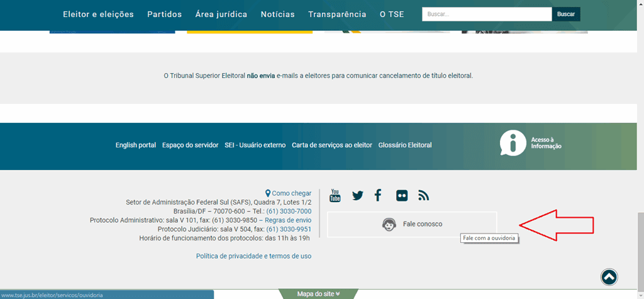This screenshot has height=299, width=644.
Task: Click the Buscar search button
Action: (566, 14)
